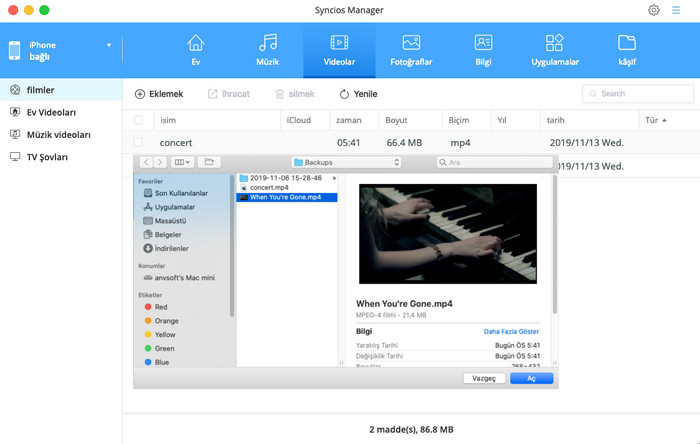Click the Eklemek add button
The image size is (700, 444).
click(159, 94)
